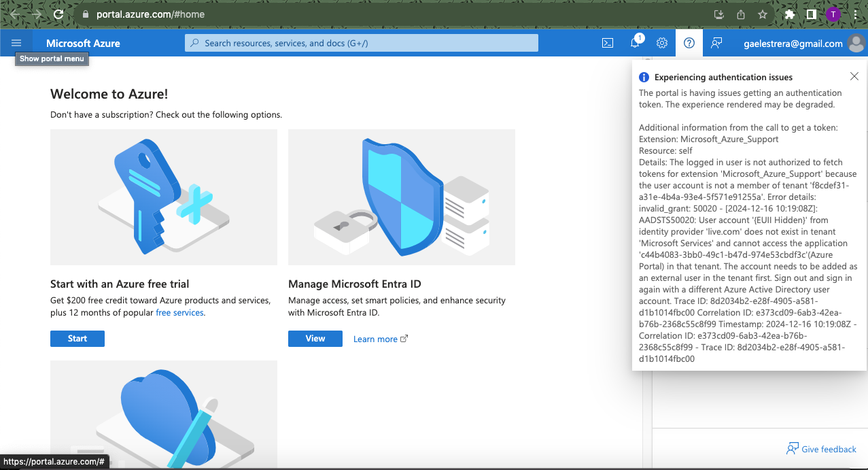868x470 pixels.
Task: Click Start button for Azure free trial
Action: click(x=77, y=339)
